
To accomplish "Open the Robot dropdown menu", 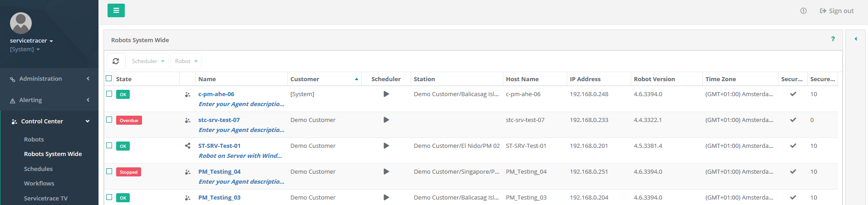I will coord(186,61).
